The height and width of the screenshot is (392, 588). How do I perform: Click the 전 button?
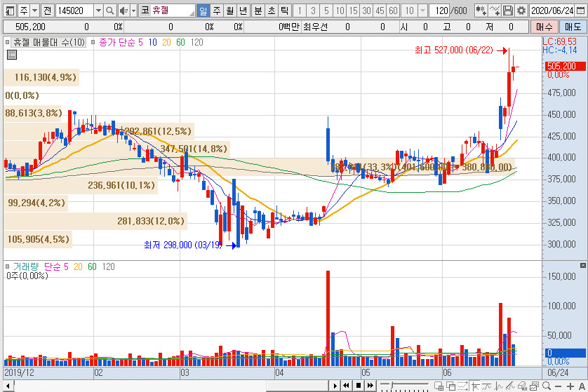click(47, 11)
